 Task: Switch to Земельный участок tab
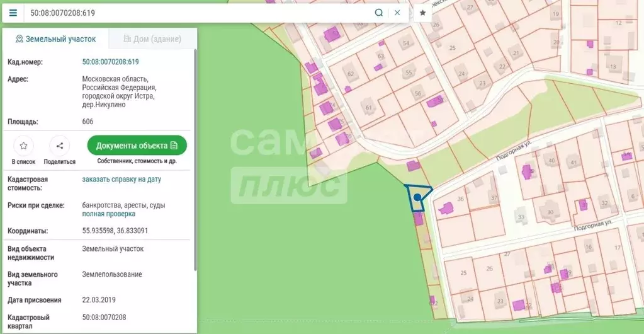click(56, 39)
